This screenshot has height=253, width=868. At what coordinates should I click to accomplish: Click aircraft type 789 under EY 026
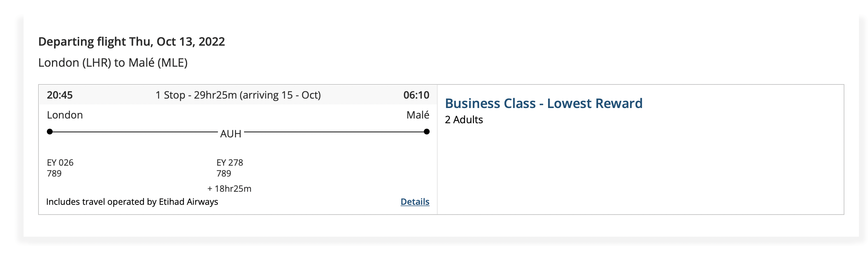click(x=54, y=173)
